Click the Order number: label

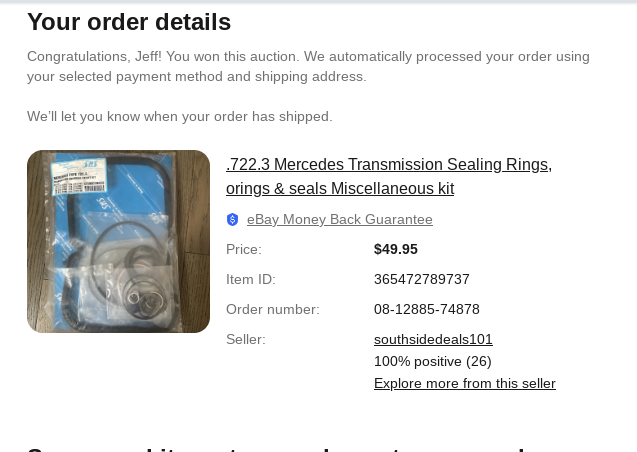pyautogui.click(x=273, y=310)
